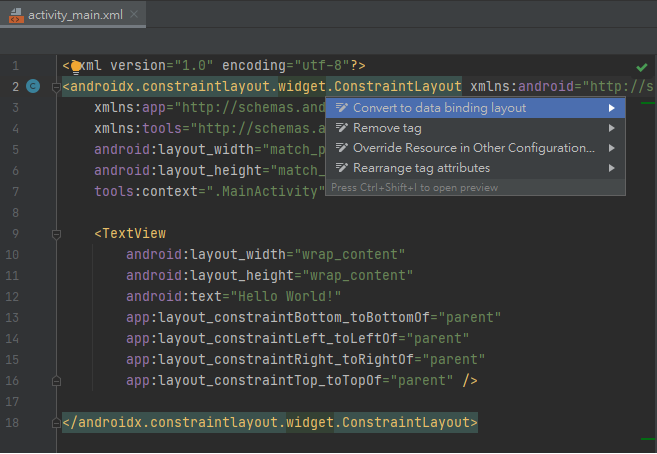Expand submenu arrow for Convert to data binding layout
The height and width of the screenshot is (454, 657).
(x=611, y=108)
